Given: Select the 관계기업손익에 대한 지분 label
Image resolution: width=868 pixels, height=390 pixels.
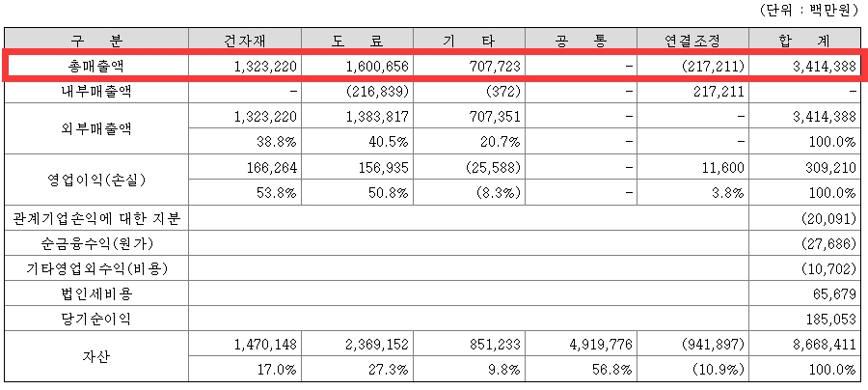Looking at the screenshot, I should (97, 217).
